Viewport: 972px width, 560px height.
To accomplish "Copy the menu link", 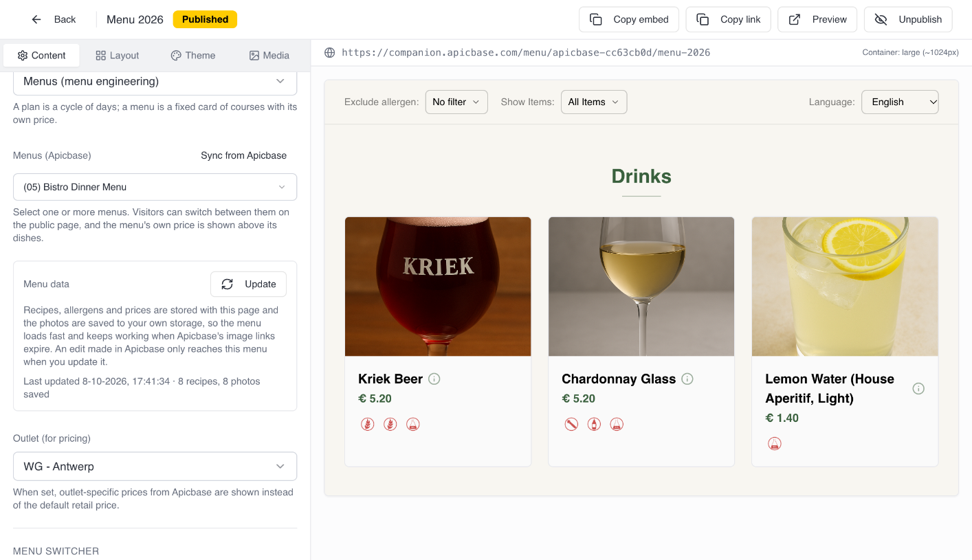I will tap(728, 19).
